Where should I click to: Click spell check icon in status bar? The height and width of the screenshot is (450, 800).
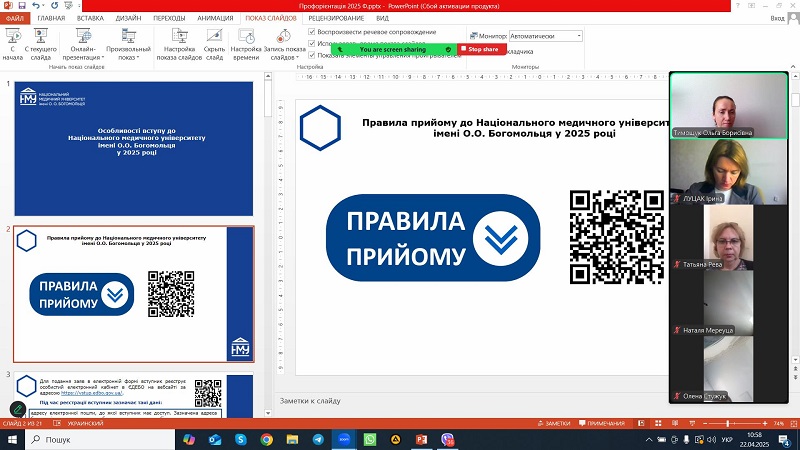tap(57, 423)
